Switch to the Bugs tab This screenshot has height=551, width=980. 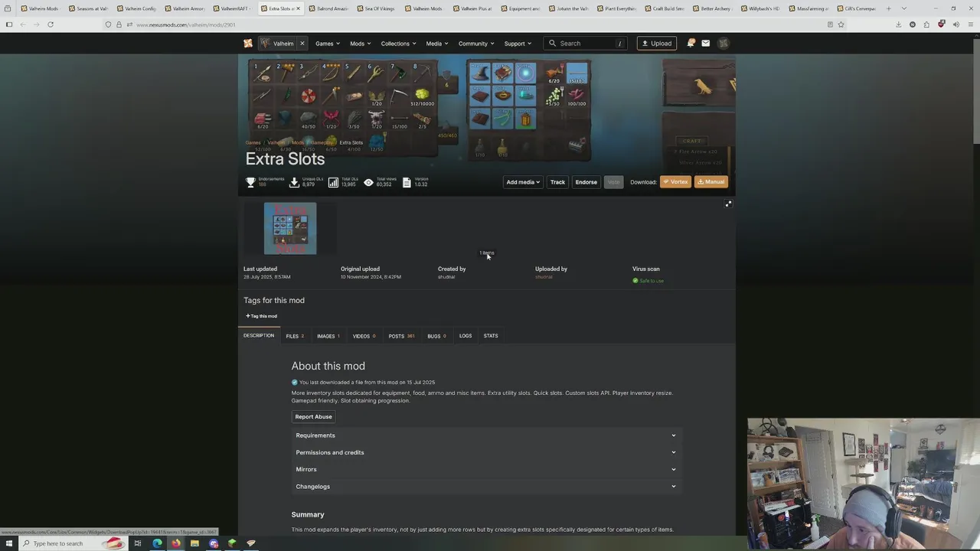point(436,336)
